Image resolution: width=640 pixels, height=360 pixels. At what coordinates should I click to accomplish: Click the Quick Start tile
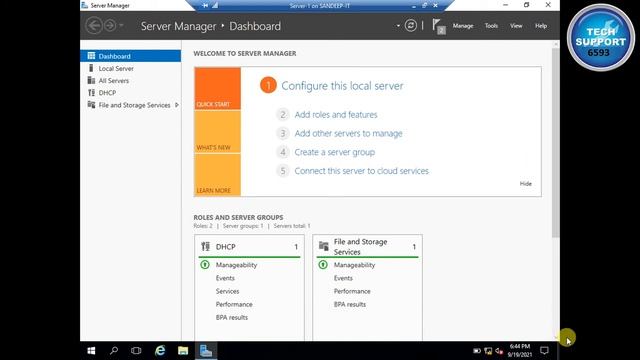[x=218, y=89]
